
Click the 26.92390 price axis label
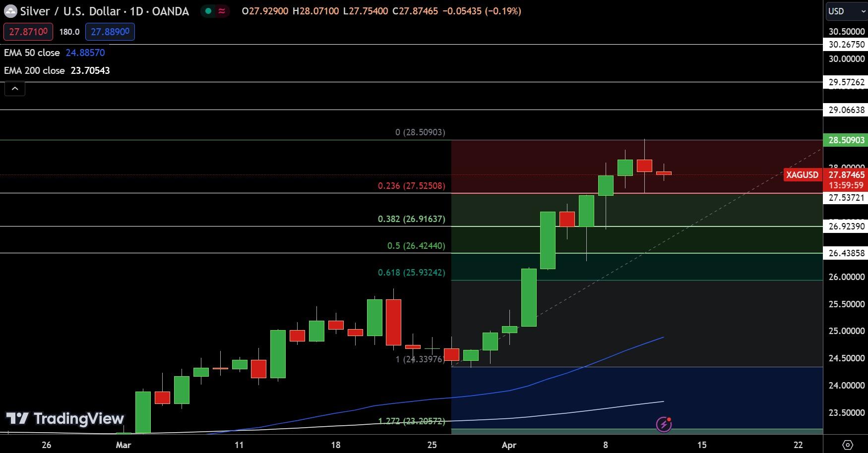[846, 226]
